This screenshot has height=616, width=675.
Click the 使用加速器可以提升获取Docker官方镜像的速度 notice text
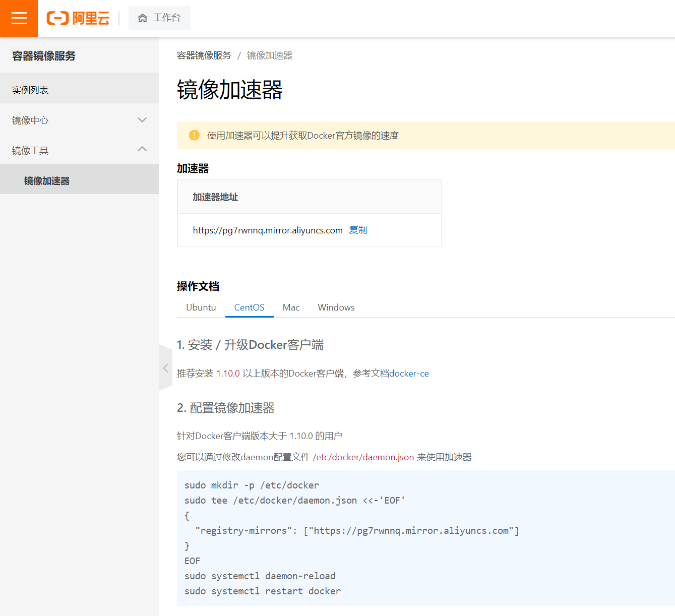pos(303,136)
